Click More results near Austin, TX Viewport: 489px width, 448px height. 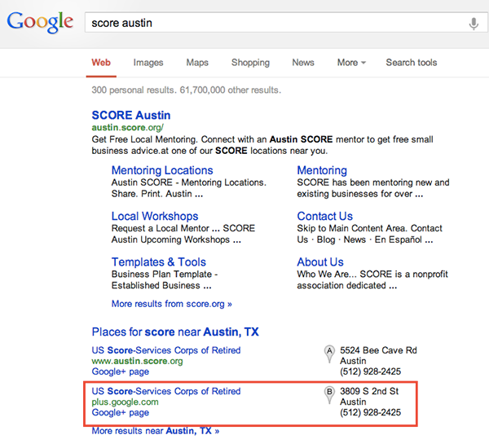pos(155,430)
